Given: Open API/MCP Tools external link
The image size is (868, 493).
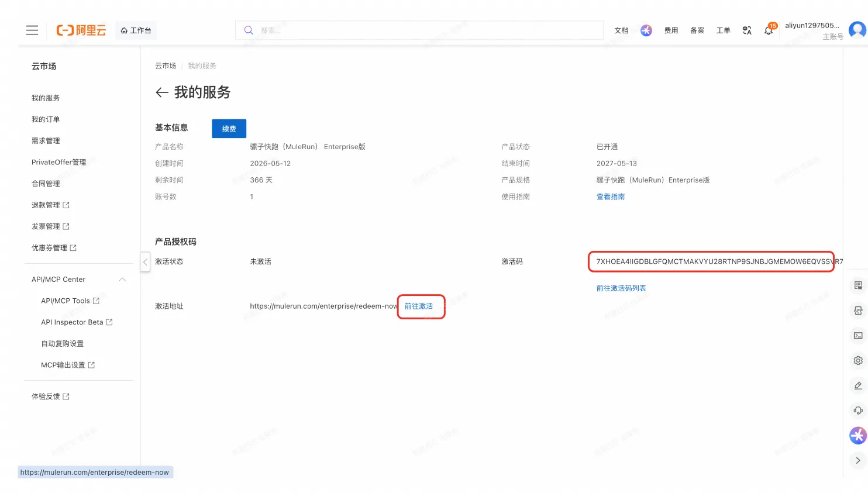Looking at the screenshot, I should click(x=70, y=301).
